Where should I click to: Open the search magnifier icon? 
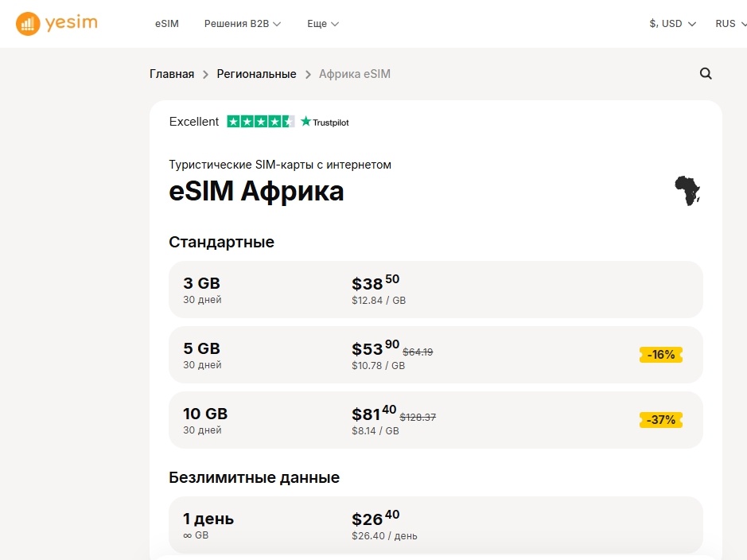point(706,74)
